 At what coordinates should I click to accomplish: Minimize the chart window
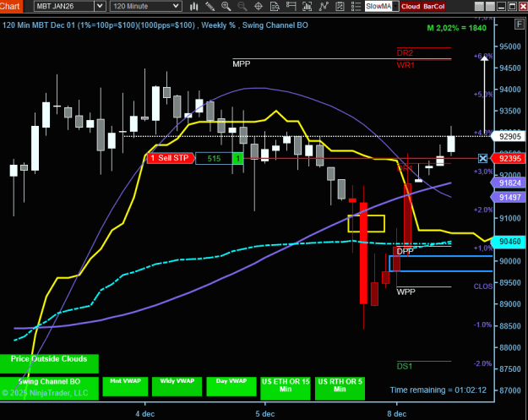[501, 6]
